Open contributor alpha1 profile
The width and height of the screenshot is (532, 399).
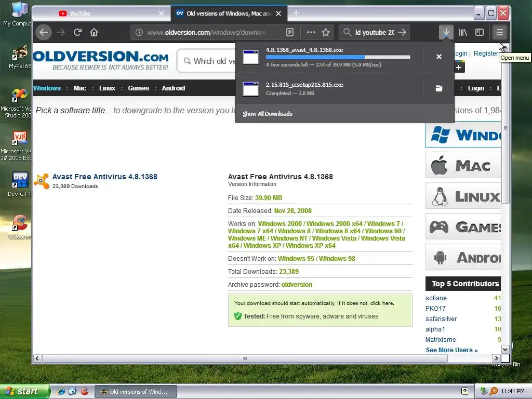pyautogui.click(x=435, y=329)
